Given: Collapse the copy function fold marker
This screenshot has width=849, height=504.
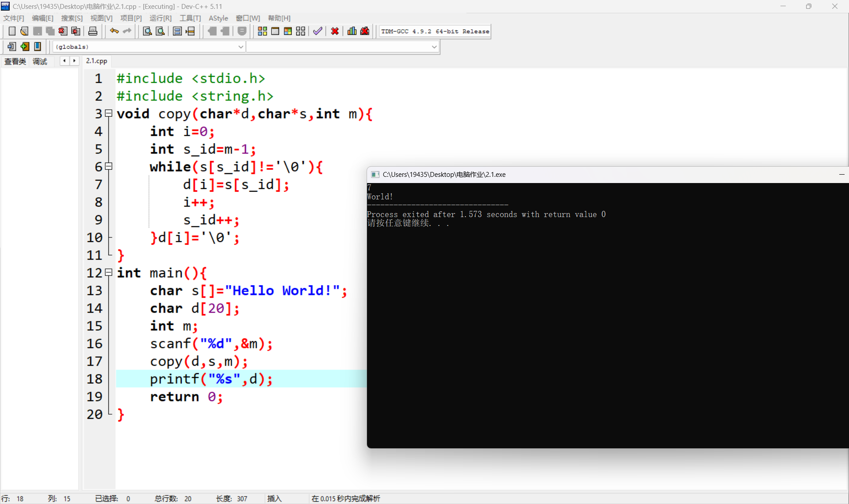Looking at the screenshot, I should click(x=109, y=113).
